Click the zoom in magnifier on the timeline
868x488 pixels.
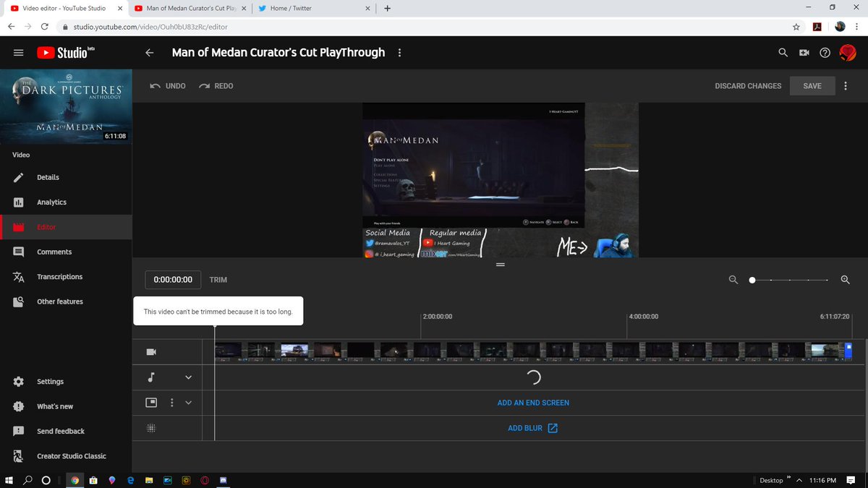tap(845, 280)
